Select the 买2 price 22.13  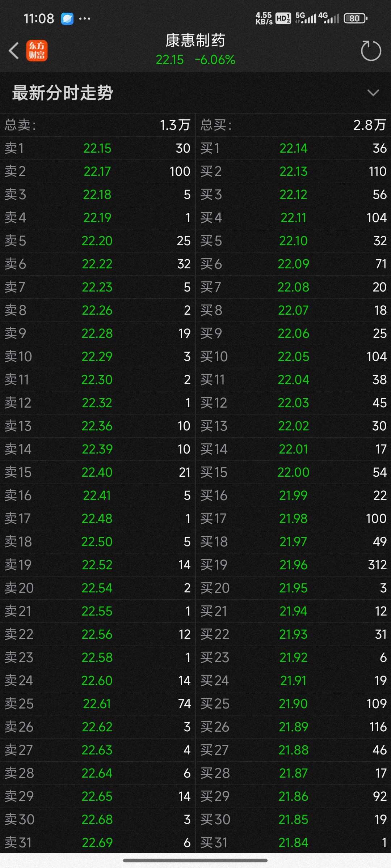pyautogui.click(x=294, y=171)
